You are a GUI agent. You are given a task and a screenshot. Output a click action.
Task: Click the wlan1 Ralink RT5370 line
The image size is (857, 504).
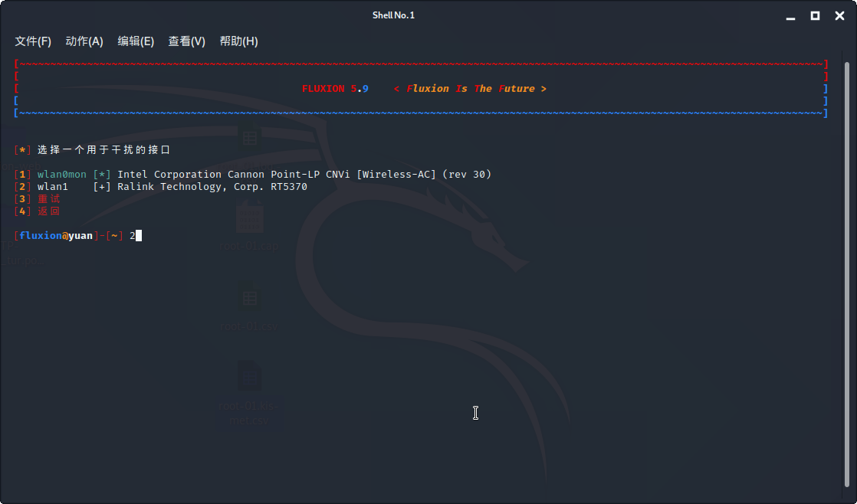pyautogui.click(x=161, y=187)
